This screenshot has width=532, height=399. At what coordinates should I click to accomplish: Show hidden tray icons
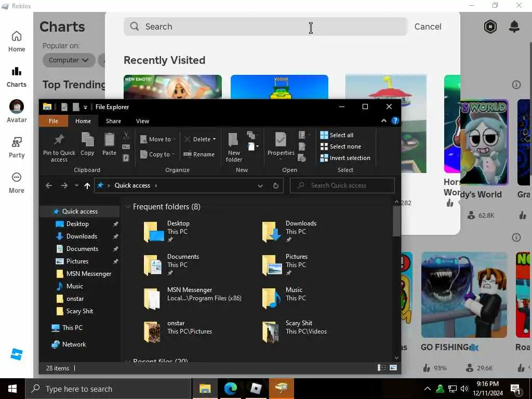tap(428, 389)
